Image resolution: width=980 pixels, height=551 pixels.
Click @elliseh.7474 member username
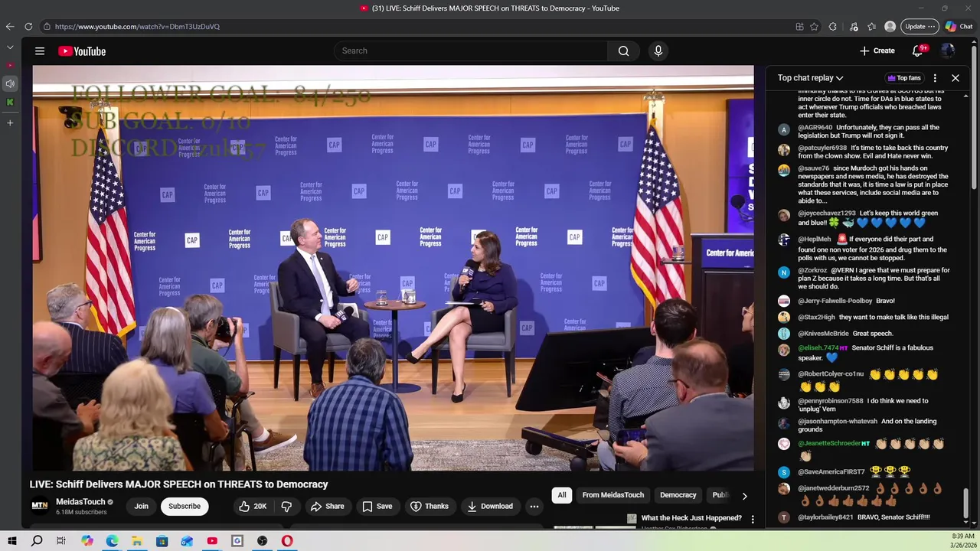(818, 348)
